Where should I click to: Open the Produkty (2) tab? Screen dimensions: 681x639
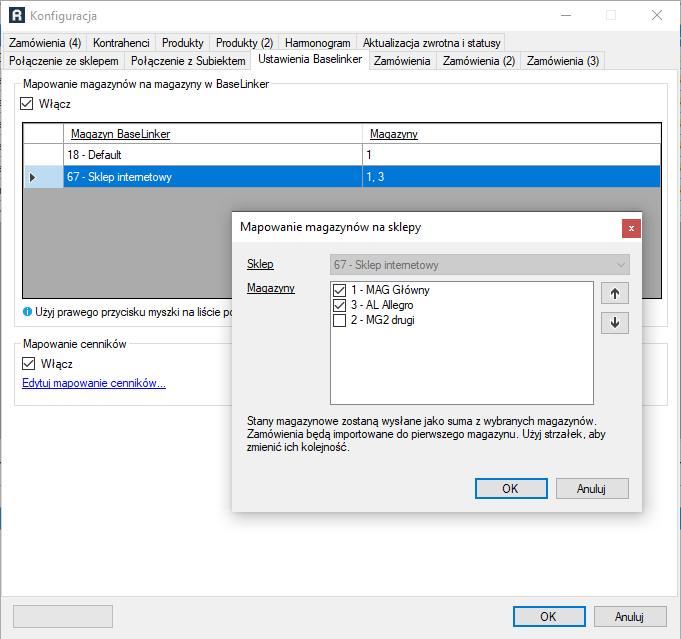click(245, 43)
